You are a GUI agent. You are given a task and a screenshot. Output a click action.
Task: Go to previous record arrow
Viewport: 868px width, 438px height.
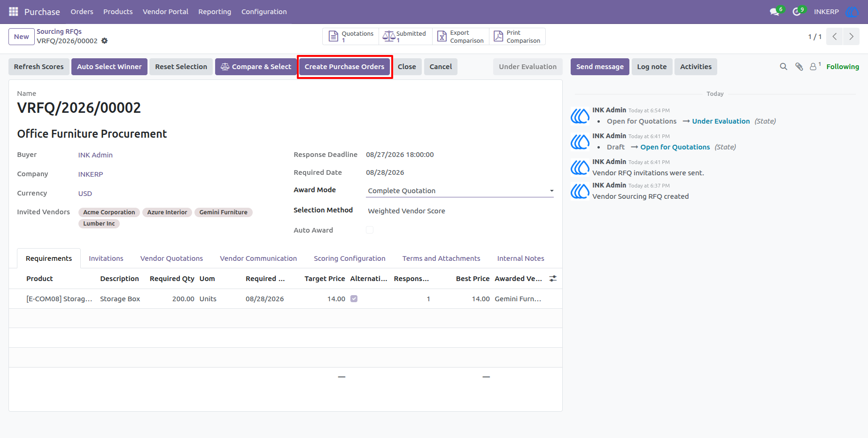click(x=835, y=37)
